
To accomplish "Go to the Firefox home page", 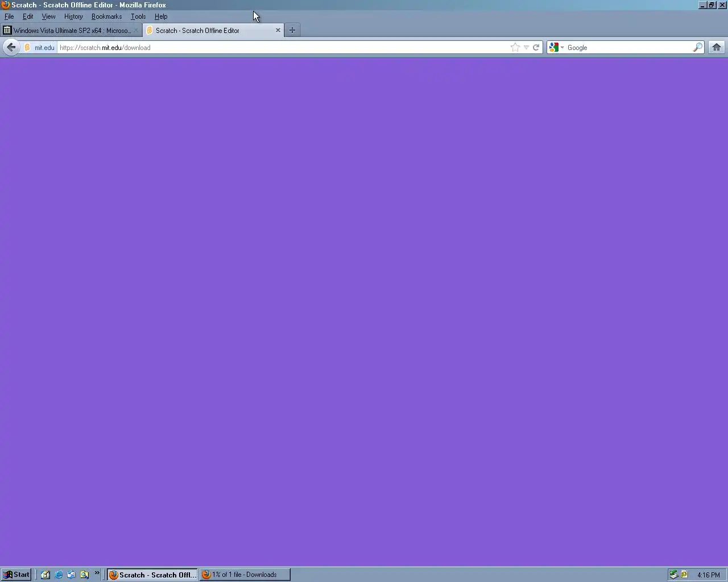I will click(717, 47).
